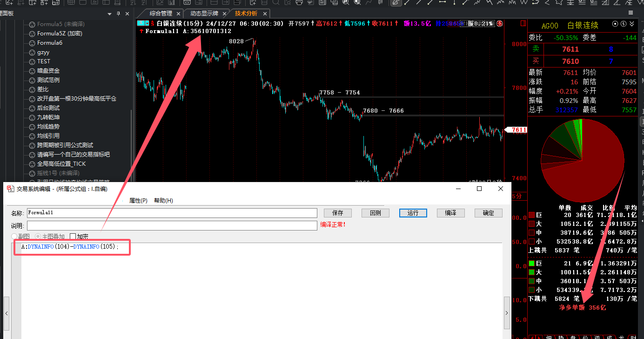Maximize the 交易系统编辑 dialog window
644x339 pixels.
[x=479, y=189]
